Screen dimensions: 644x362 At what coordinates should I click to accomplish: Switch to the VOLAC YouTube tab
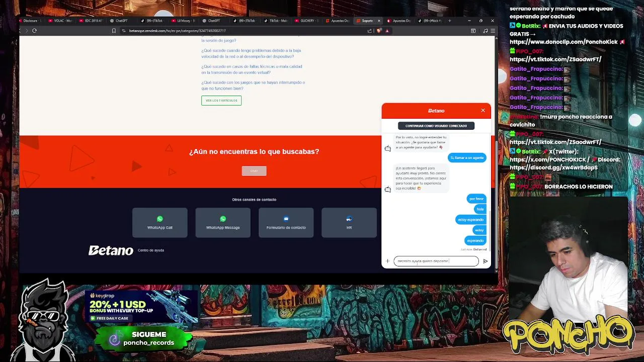point(61,21)
